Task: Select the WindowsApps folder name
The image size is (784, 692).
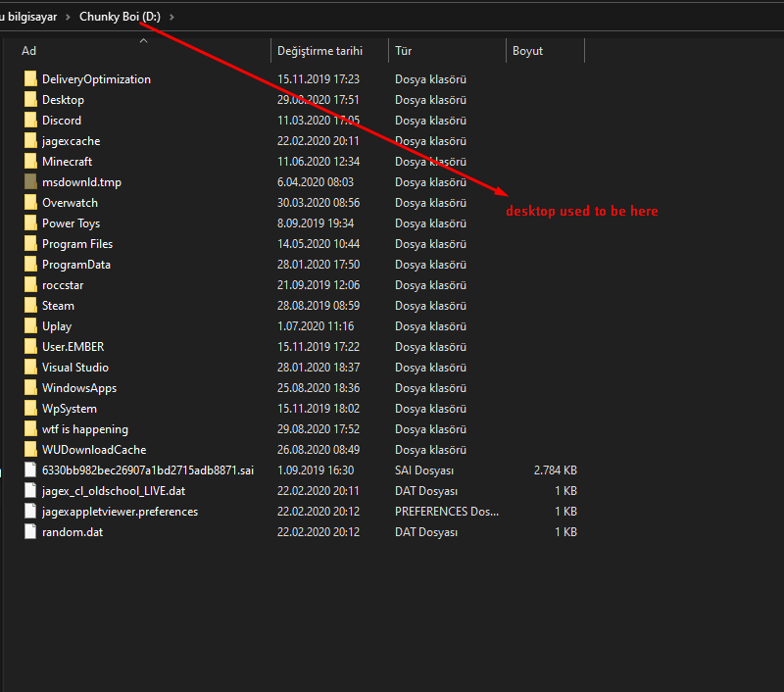Action: click(x=79, y=388)
